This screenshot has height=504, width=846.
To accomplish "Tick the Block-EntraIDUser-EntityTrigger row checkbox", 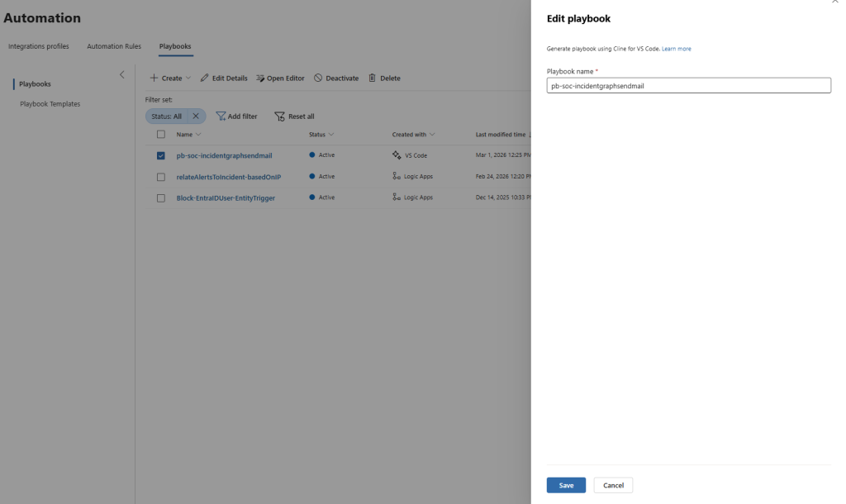I will [x=161, y=197].
